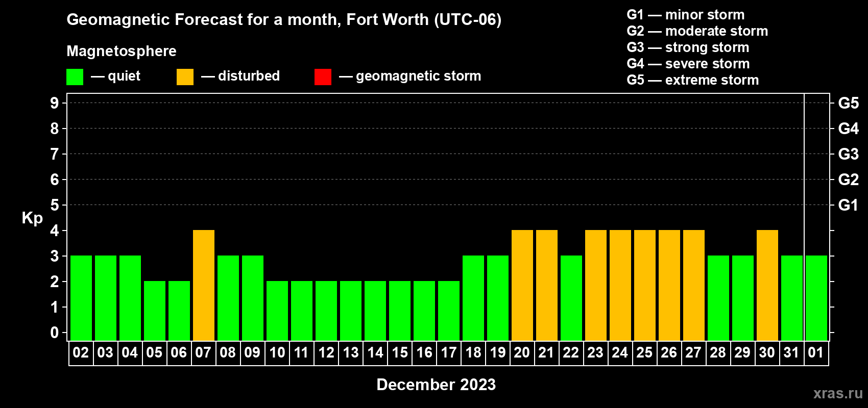The image size is (868, 408).
Task: Click the green bar for December 02
Action: [x=81, y=298]
